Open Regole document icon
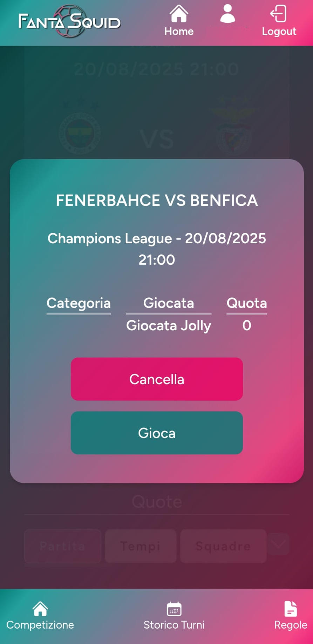 pos(291,609)
